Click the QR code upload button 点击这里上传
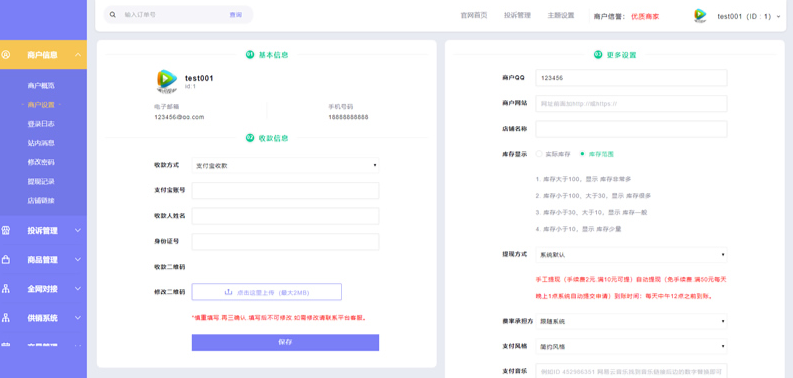 click(x=267, y=292)
